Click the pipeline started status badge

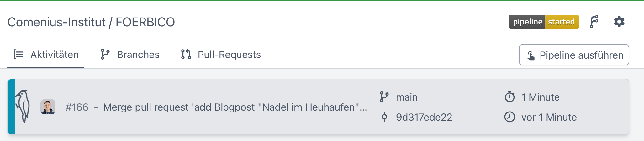[x=544, y=22]
